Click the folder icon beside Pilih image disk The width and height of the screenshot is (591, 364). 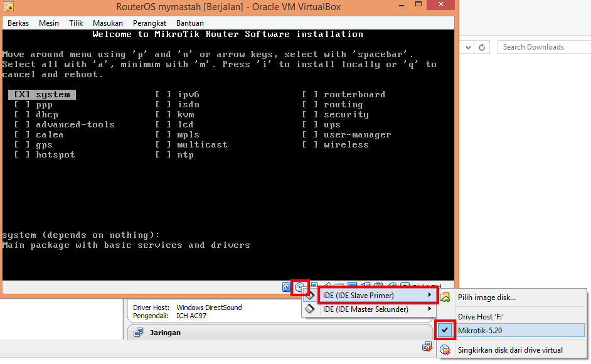click(x=445, y=297)
